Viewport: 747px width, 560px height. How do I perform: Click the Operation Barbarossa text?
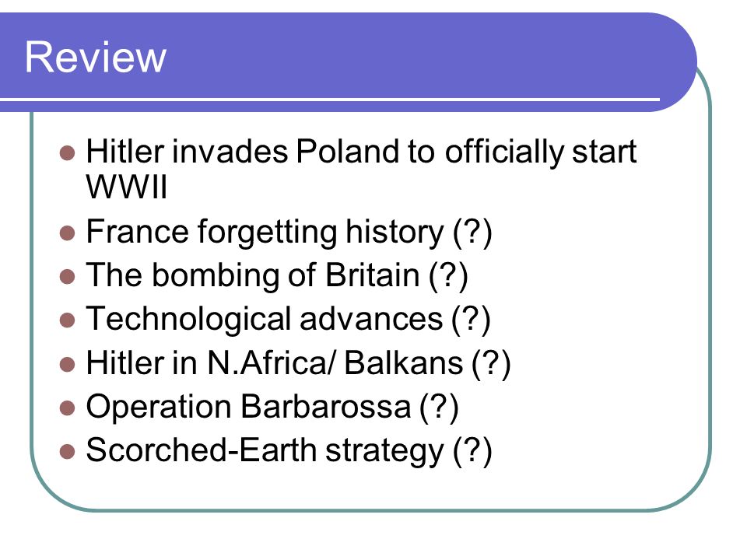[x=249, y=407]
